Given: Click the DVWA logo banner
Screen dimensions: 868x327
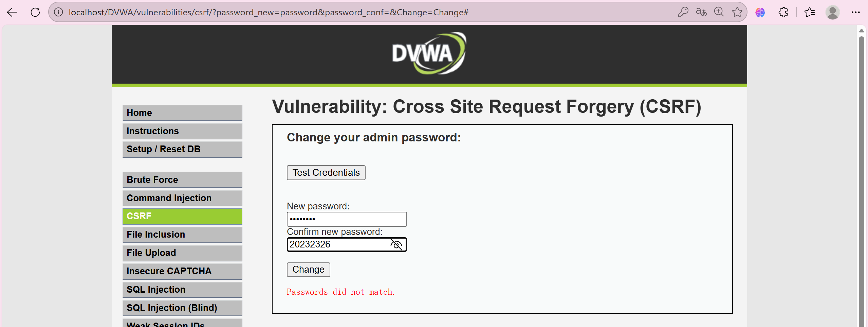Looking at the screenshot, I should (x=429, y=54).
